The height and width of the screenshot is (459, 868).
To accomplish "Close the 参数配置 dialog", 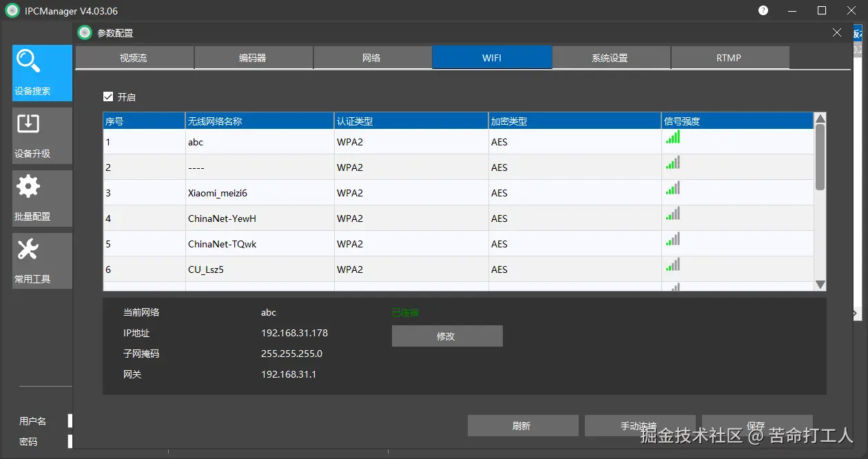I will [837, 32].
